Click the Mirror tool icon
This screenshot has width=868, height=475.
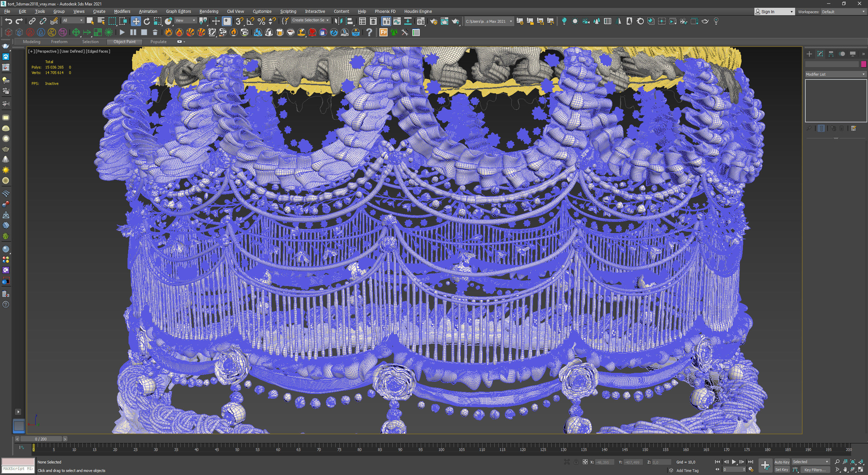pyautogui.click(x=338, y=21)
